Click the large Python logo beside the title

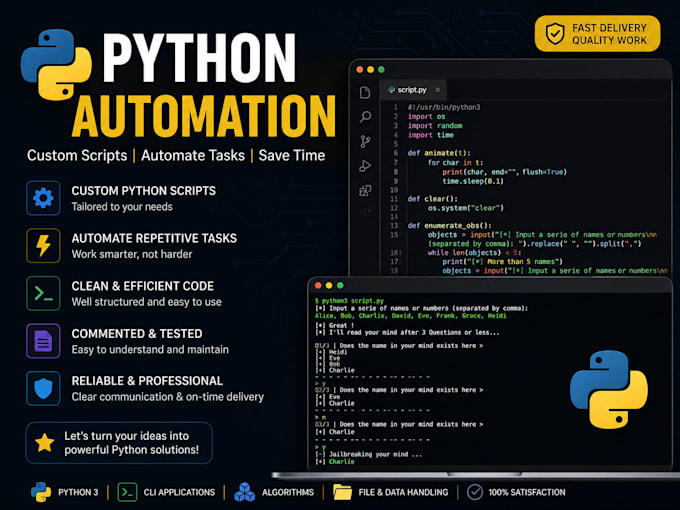pos(56,65)
